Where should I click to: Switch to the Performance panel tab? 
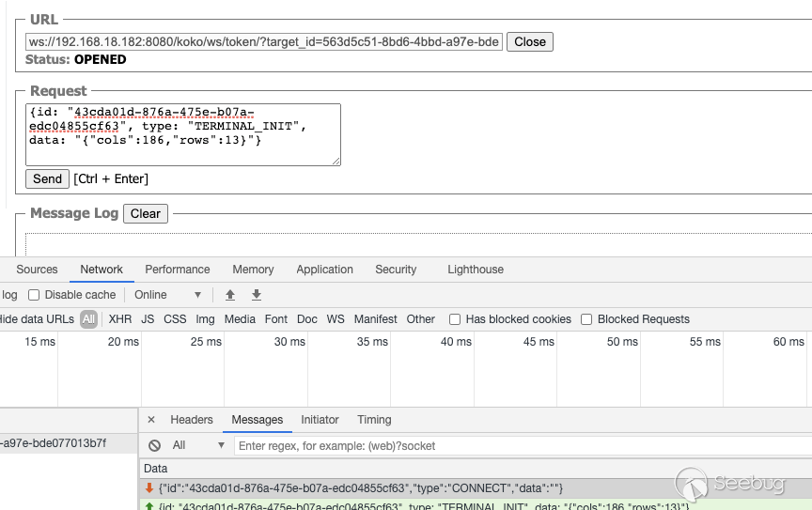(178, 270)
